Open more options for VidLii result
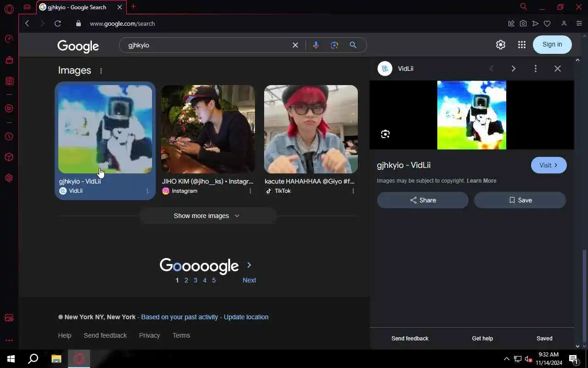Screen dimensions: 588x368 point(147,191)
